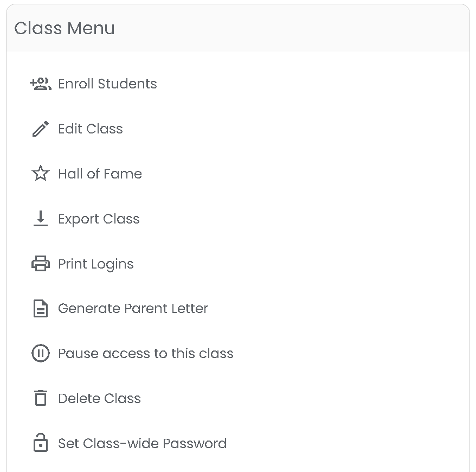Screen dimensions: 476x472
Task: Click the star Hall of Fame icon
Action: [40, 174]
